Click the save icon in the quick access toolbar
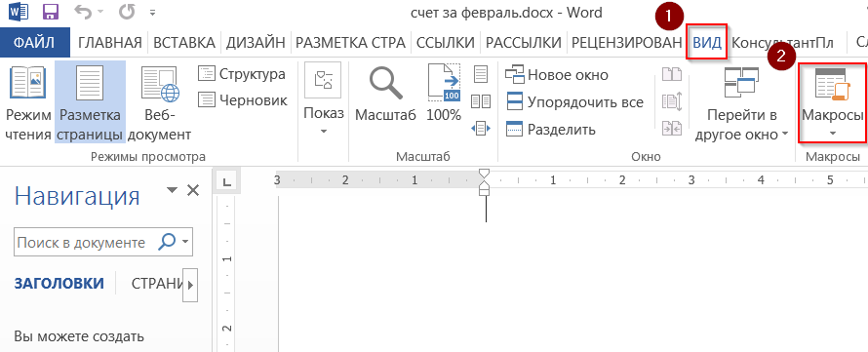 pyautogui.click(x=51, y=12)
